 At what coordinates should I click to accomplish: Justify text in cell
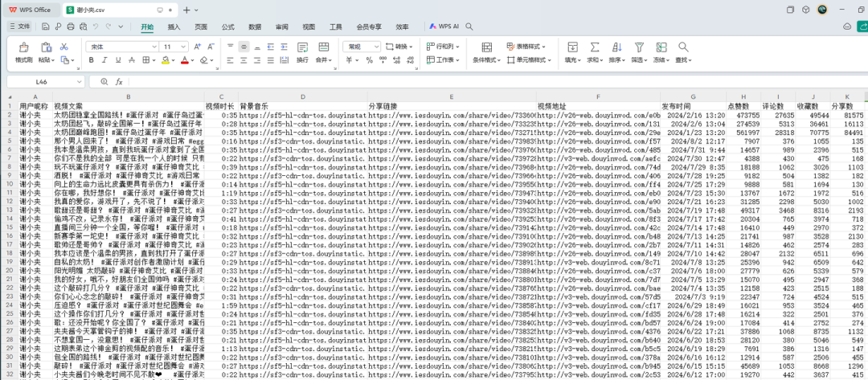coord(270,59)
